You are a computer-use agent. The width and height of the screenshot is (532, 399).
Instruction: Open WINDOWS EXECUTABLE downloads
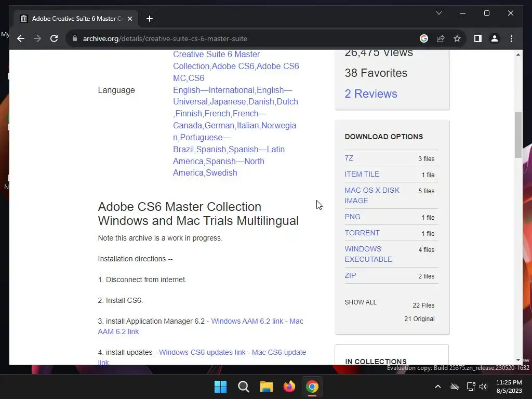pyautogui.click(x=368, y=254)
